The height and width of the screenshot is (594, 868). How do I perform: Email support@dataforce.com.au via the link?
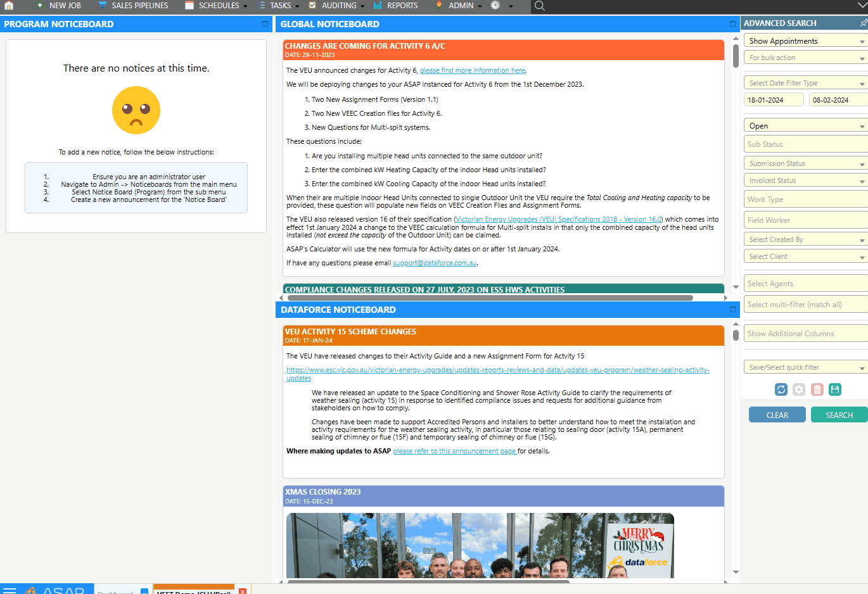click(x=434, y=263)
